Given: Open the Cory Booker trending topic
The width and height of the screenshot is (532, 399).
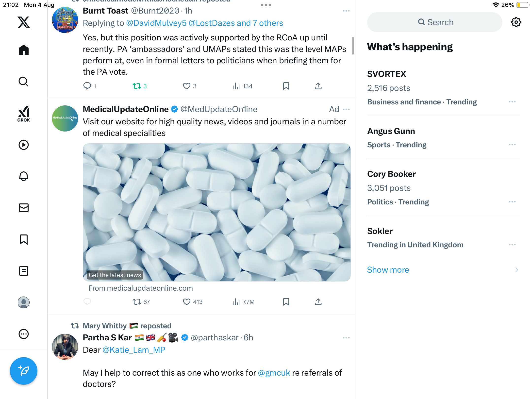Looking at the screenshot, I should 391,174.
